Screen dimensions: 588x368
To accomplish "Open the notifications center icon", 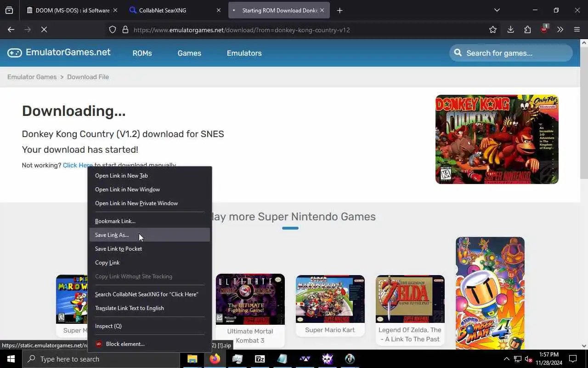I will [573, 359].
